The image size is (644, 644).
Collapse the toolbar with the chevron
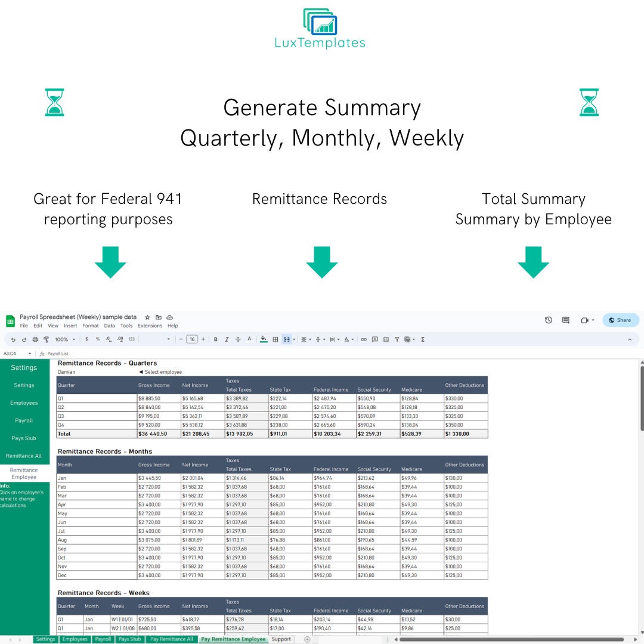click(630, 340)
